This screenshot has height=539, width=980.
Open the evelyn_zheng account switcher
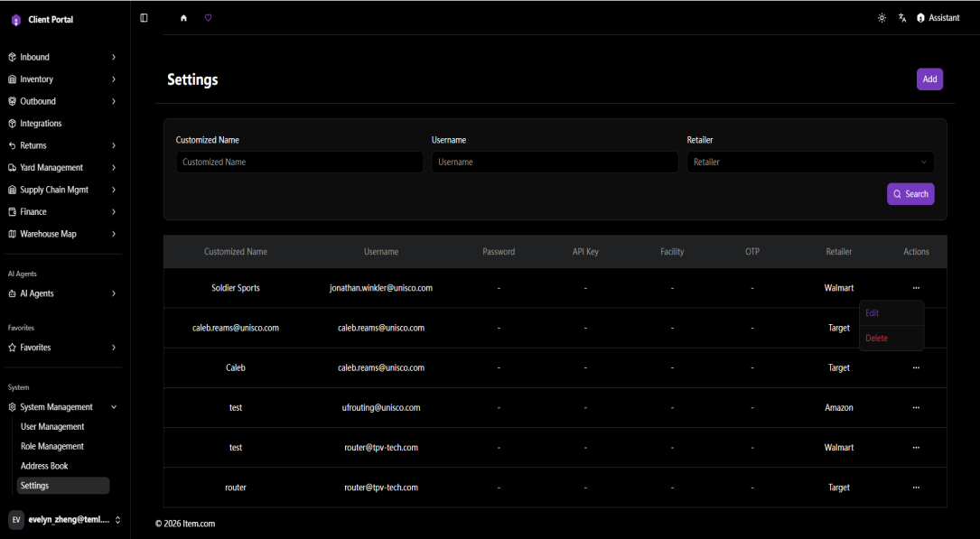click(x=64, y=520)
